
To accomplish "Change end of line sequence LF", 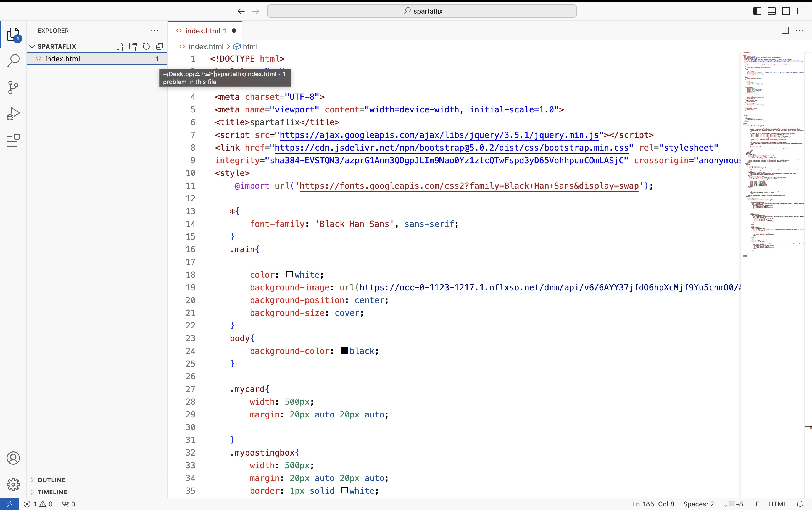I will 756,504.
